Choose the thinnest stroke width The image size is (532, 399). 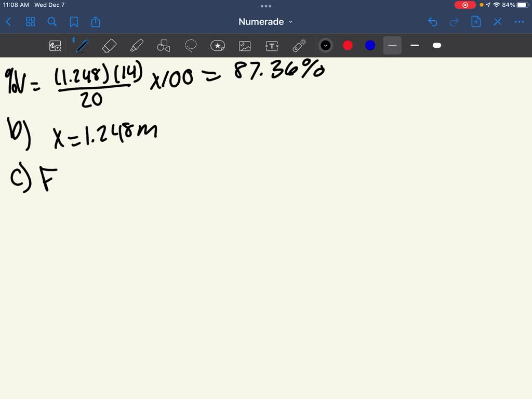point(392,46)
